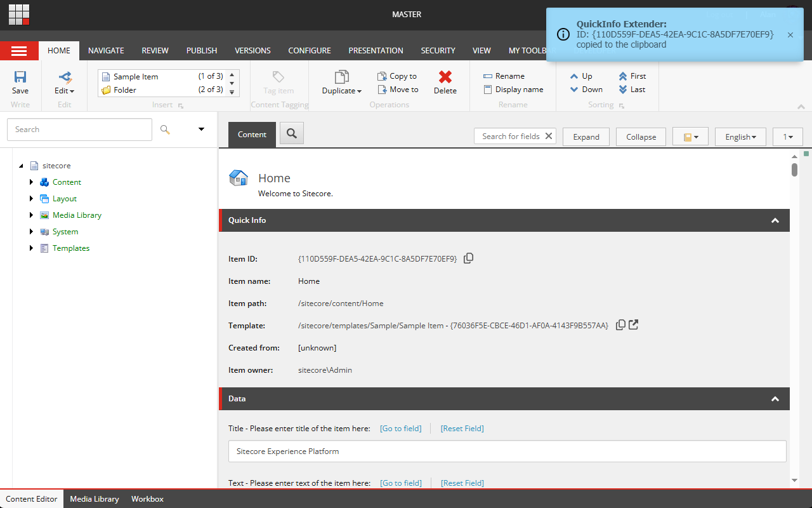Dismiss the QuickInfo Extender notification
This screenshot has width=812, height=508.
point(790,35)
